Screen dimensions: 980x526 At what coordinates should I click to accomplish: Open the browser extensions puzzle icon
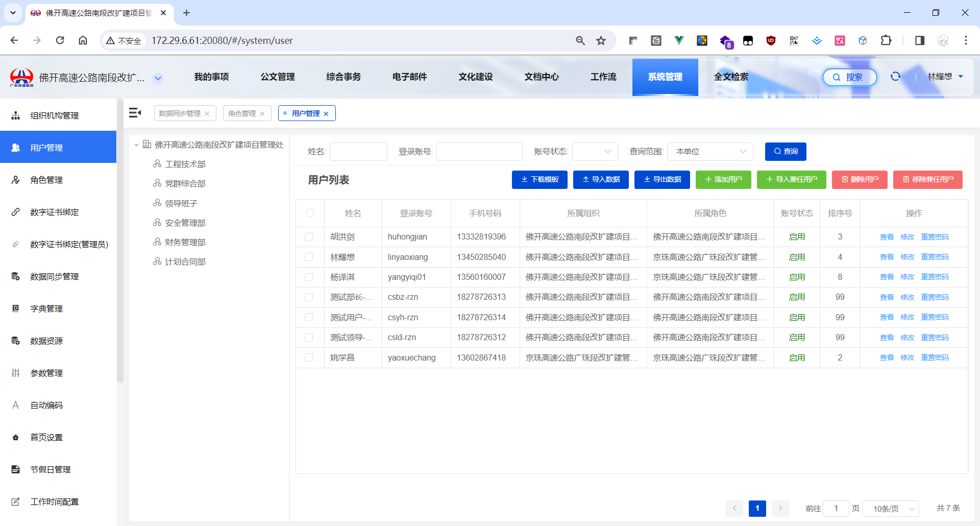(886, 40)
